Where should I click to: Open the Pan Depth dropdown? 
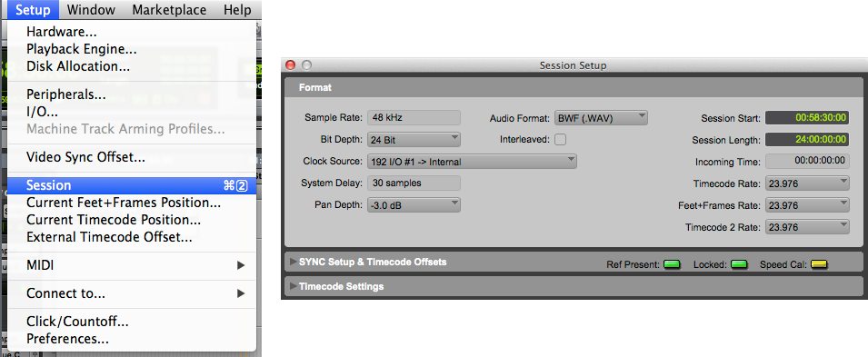414,204
